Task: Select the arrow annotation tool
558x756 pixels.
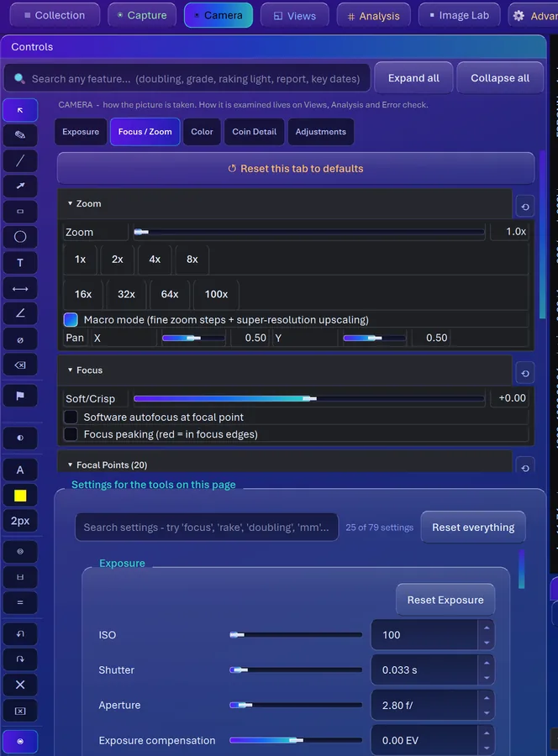Action: (20, 186)
